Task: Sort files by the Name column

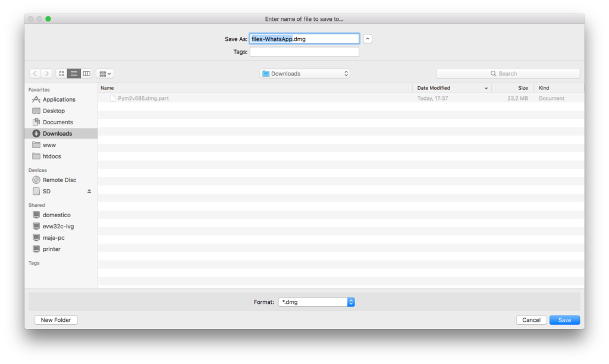Action: pyautogui.click(x=255, y=88)
